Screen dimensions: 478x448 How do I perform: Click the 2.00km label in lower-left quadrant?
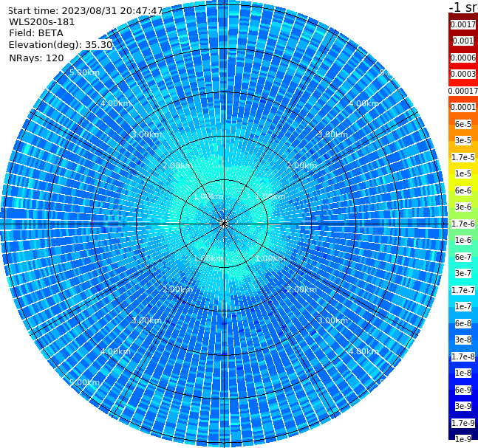(178, 289)
